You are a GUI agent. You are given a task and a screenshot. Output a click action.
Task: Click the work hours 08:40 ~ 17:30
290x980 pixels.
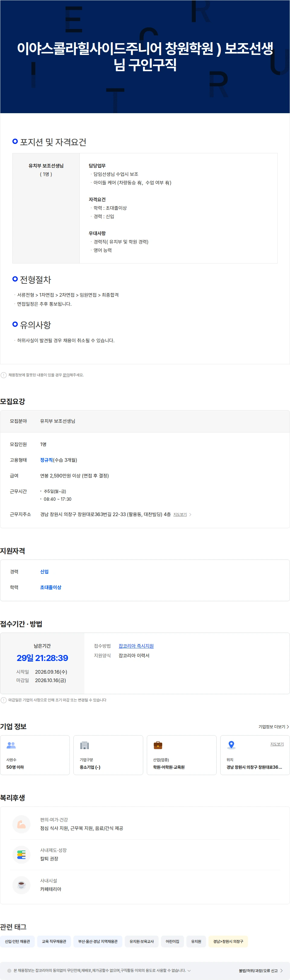[57, 499]
